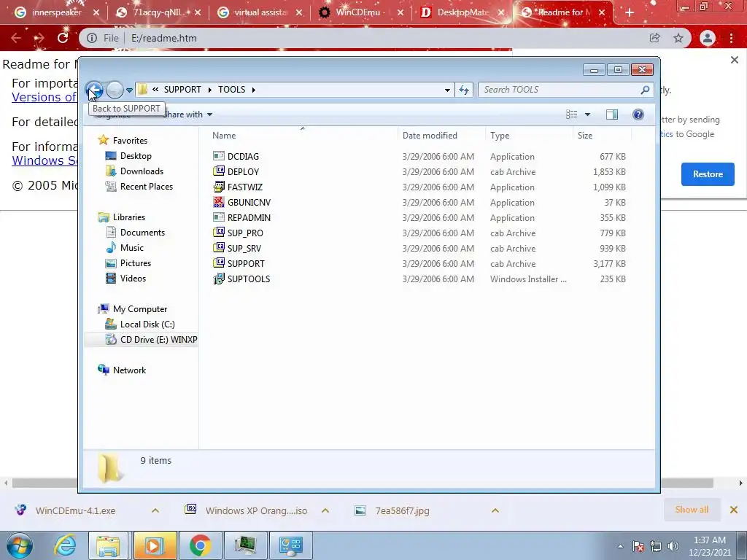Switch to virtual assistant Chrome tab
Viewport: 747px width, 560px height.
260,12
